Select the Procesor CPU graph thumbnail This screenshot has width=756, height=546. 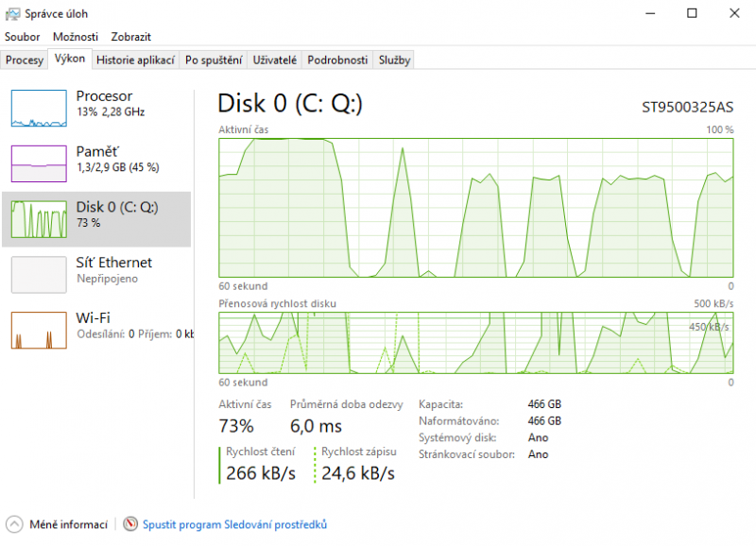[x=39, y=108]
